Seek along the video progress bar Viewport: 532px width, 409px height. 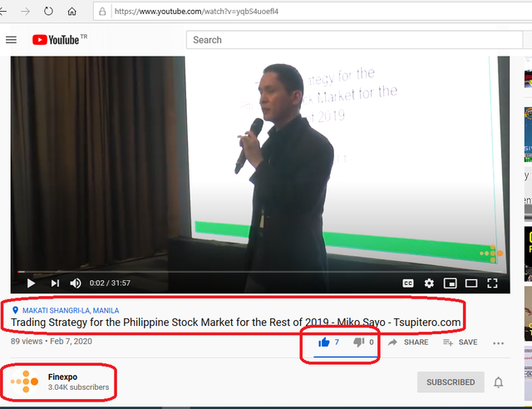point(260,272)
